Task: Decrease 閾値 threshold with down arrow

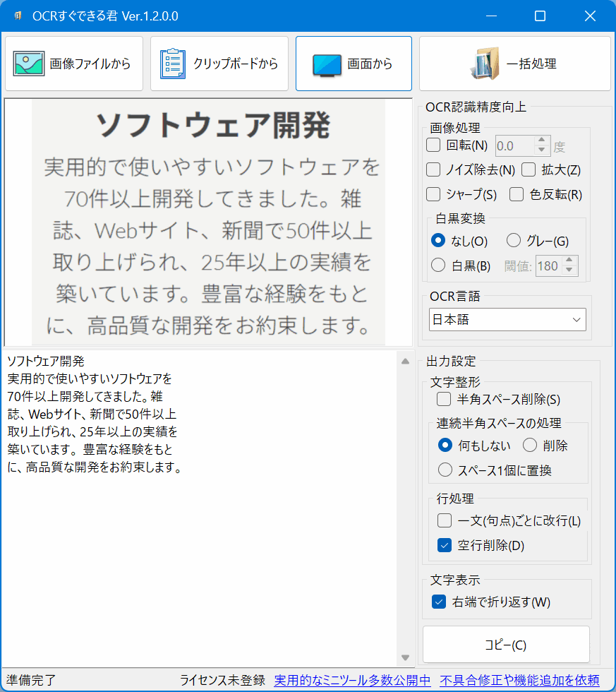Action: click(569, 270)
